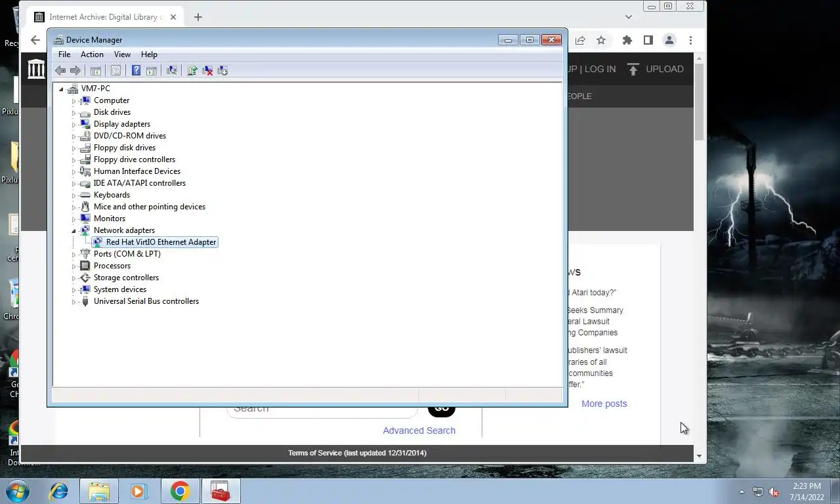The width and height of the screenshot is (840, 504).
Task: Expand the Universal Serial Bus controllers node
Action: (73, 302)
